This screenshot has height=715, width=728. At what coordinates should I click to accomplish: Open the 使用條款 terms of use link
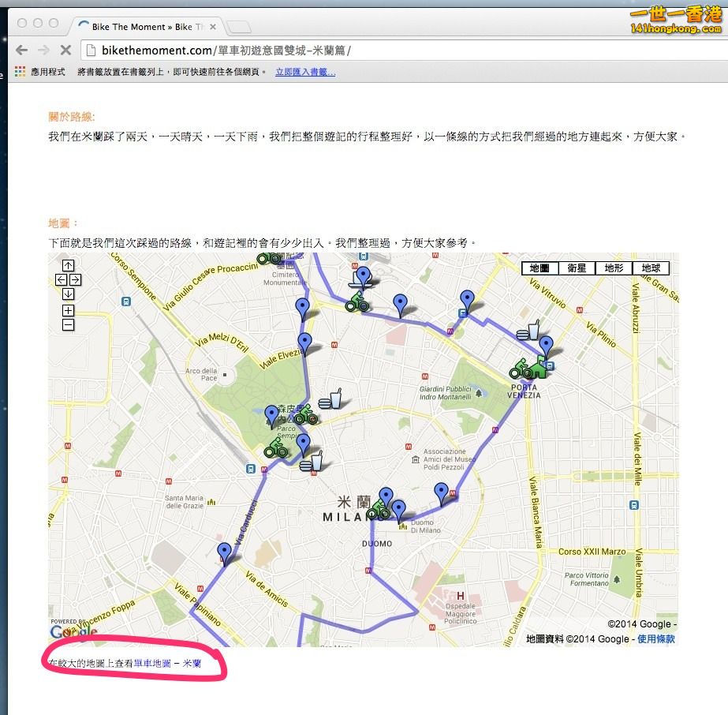655,639
